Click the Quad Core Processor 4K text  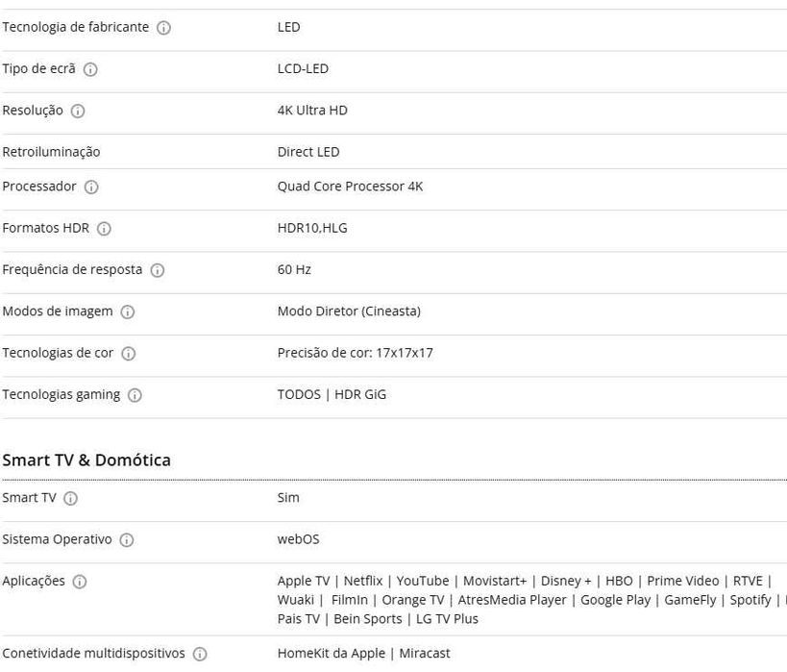pyautogui.click(x=350, y=187)
